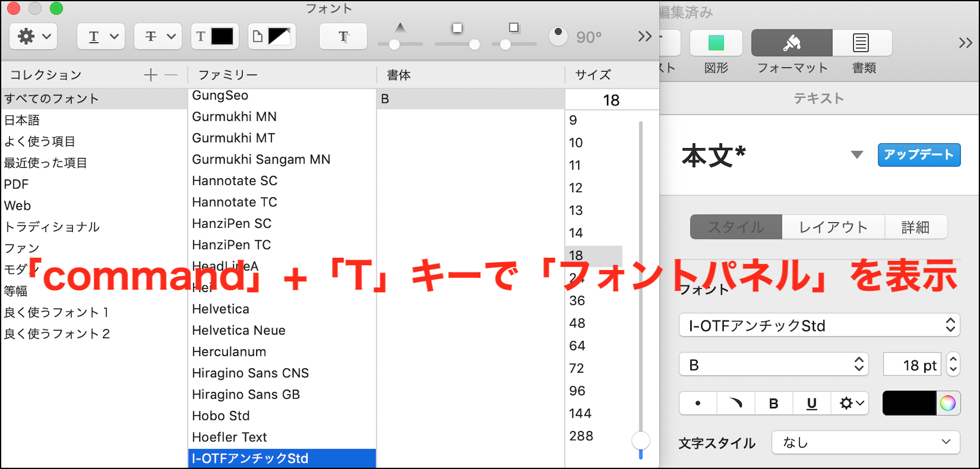This screenshot has height=469, width=980.
Task: Click the text shadow button
Action: pos(343,37)
